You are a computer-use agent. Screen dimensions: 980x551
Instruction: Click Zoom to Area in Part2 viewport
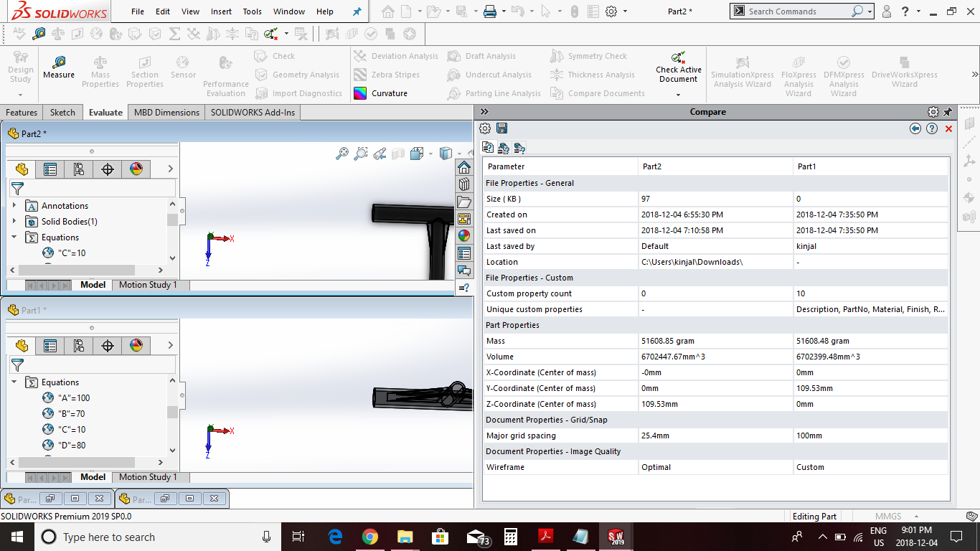(x=361, y=154)
